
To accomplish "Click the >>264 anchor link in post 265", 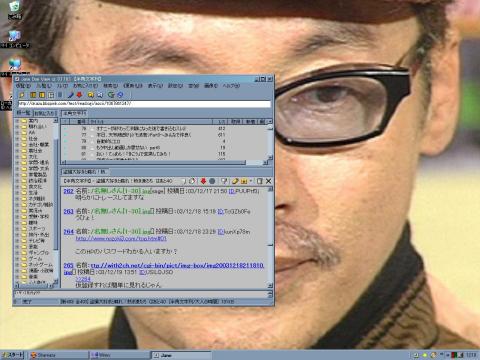I will tap(83, 279).
